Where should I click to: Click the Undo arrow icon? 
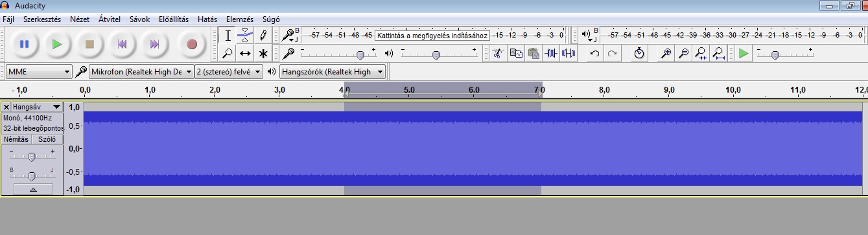(594, 53)
